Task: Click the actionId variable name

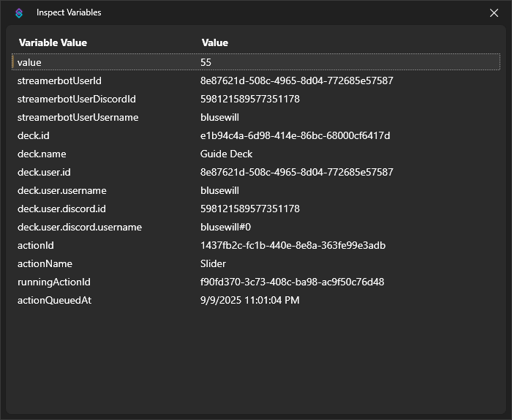Action: [x=36, y=245]
